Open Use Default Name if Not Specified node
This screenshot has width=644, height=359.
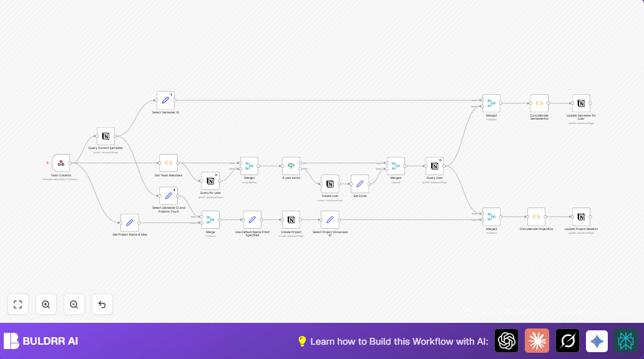click(252, 219)
